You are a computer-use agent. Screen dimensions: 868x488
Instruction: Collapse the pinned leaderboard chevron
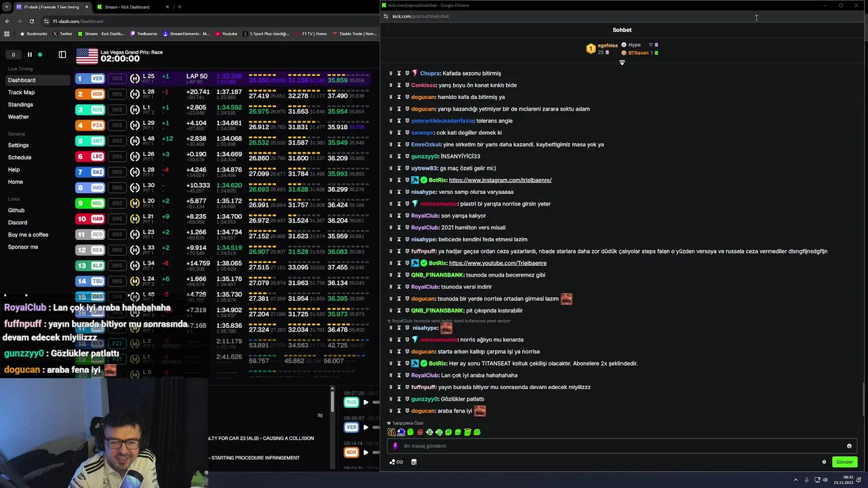(x=622, y=62)
